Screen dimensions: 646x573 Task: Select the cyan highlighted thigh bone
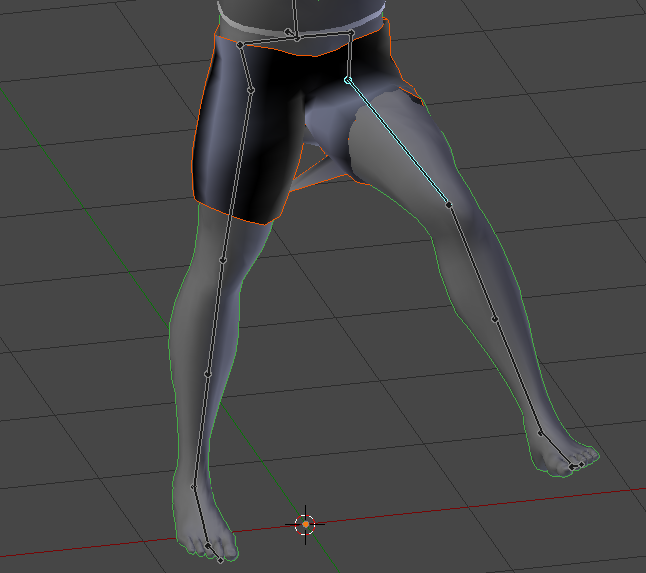398,142
